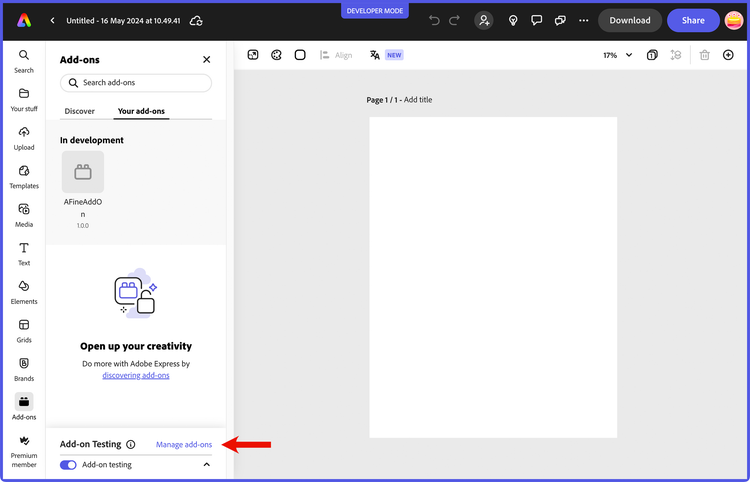The image size is (750, 482).
Task: Open the Elements panel
Action: pyautogui.click(x=24, y=293)
